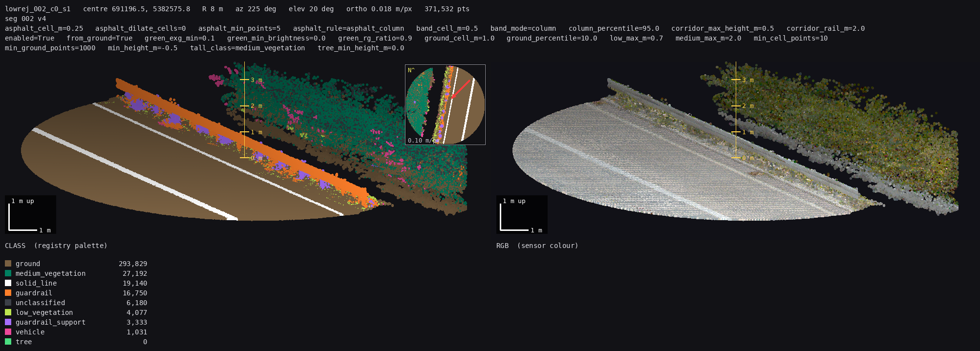Click the ground class color swatch
This screenshot has width=980, height=351.
pyautogui.click(x=8, y=264)
